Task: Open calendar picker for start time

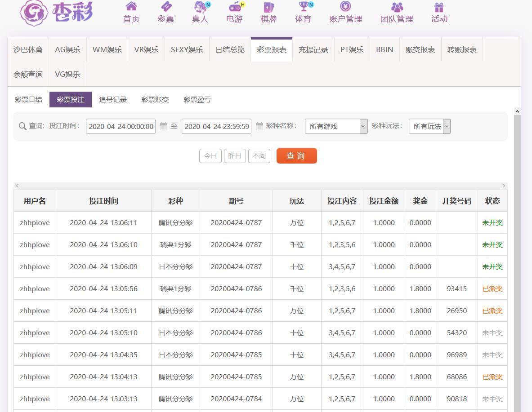Action: tap(164, 126)
